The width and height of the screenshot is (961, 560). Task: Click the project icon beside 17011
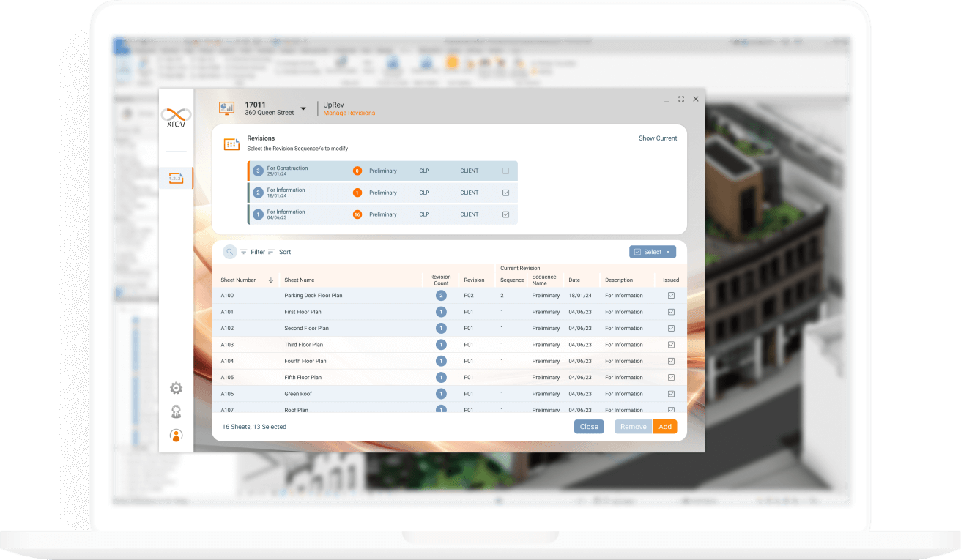226,108
